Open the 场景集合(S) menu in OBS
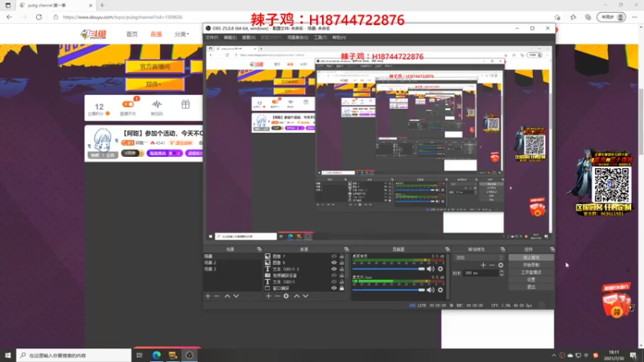The image size is (644, 362). tap(298, 37)
